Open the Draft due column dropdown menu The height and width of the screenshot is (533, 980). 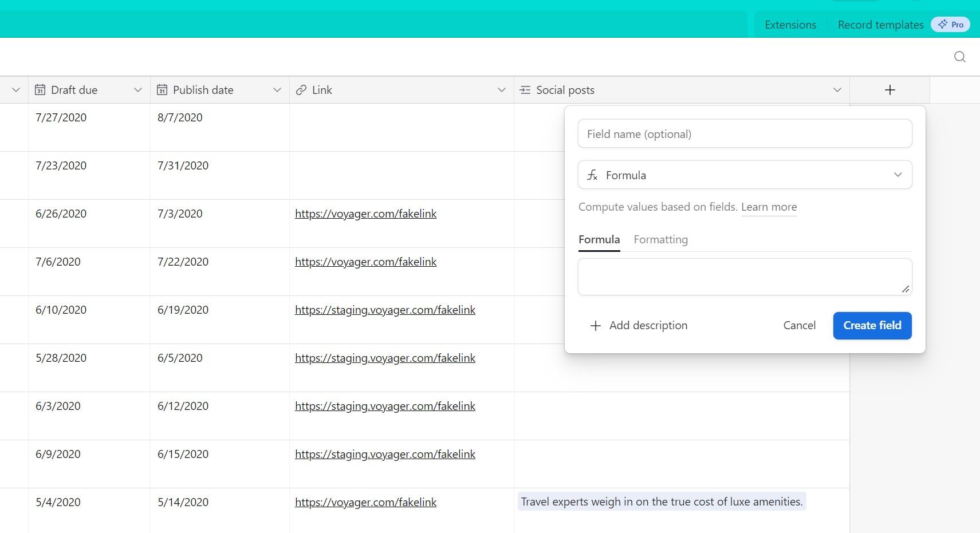point(137,90)
